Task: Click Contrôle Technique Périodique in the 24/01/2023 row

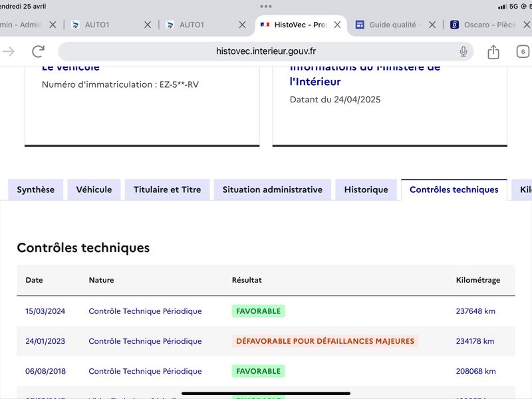Action: pos(145,341)
